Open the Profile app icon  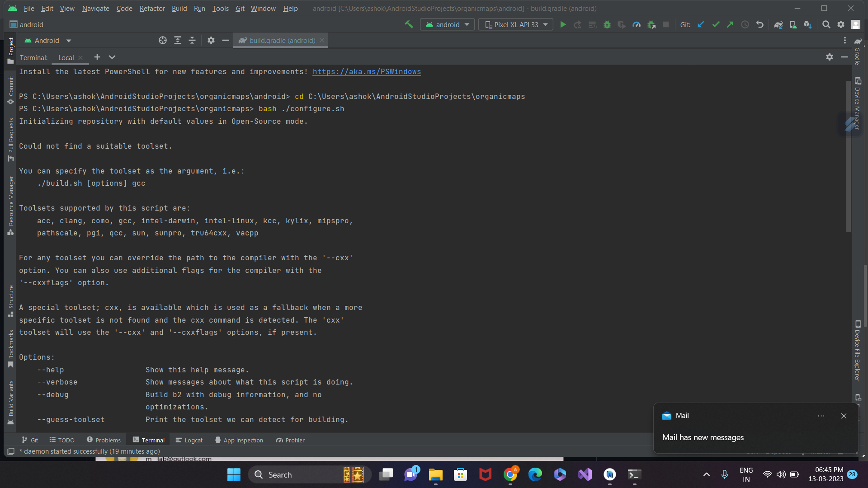click(x=637, y=24)
